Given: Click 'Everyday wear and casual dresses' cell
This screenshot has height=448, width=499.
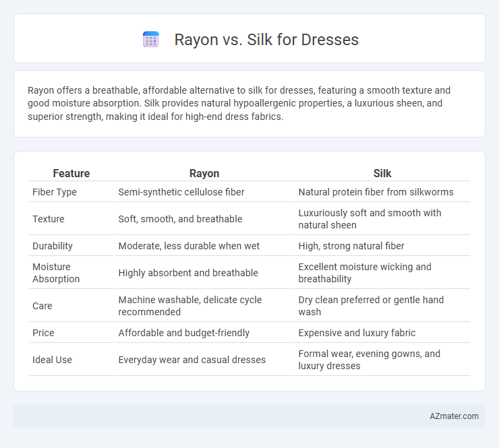Looking at the screenshot, I should pyautogui.click(x=192, y=360).
